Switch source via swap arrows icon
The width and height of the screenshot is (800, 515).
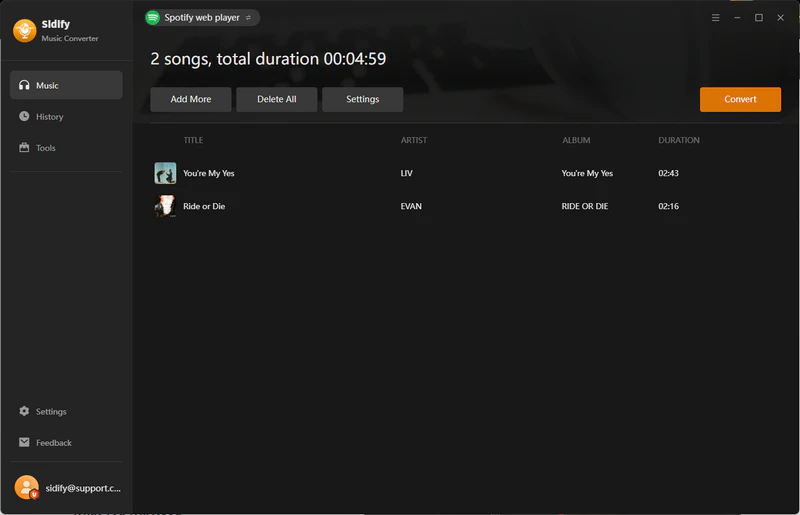(248, 18)
